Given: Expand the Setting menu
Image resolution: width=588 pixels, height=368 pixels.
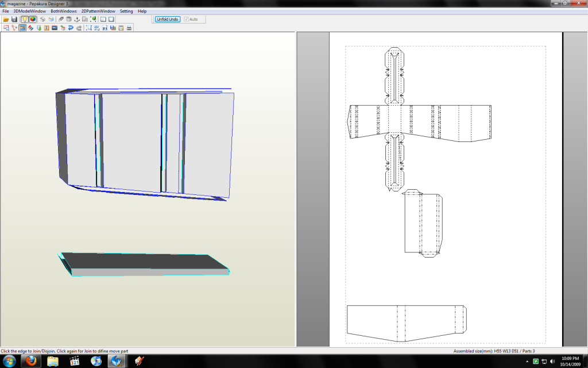Looking at the screenshot, I should pos(126,11).
